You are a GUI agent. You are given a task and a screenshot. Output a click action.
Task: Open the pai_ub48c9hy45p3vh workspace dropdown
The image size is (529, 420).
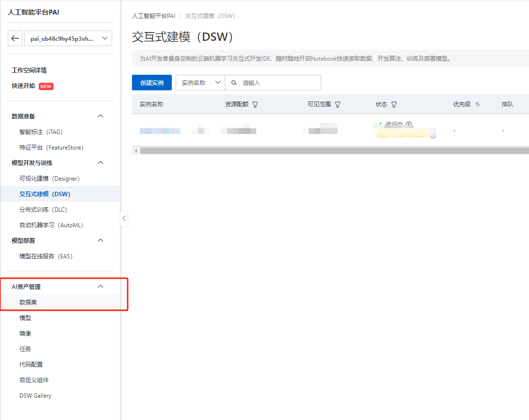tap(68, 38)
